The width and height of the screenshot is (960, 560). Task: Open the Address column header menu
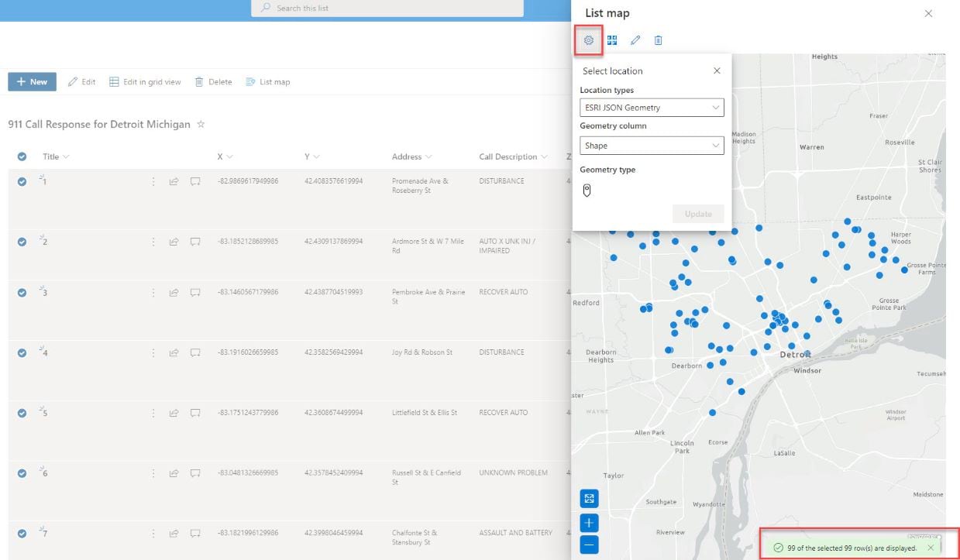tap(411, 156)
